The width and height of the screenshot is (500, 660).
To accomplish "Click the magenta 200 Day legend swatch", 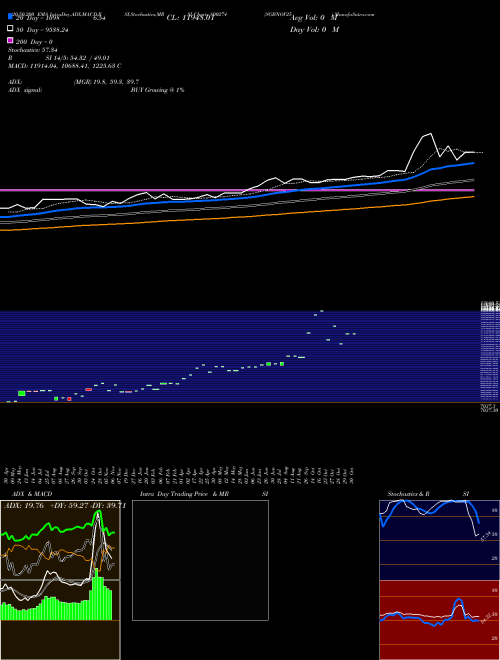I will point(10,41).
